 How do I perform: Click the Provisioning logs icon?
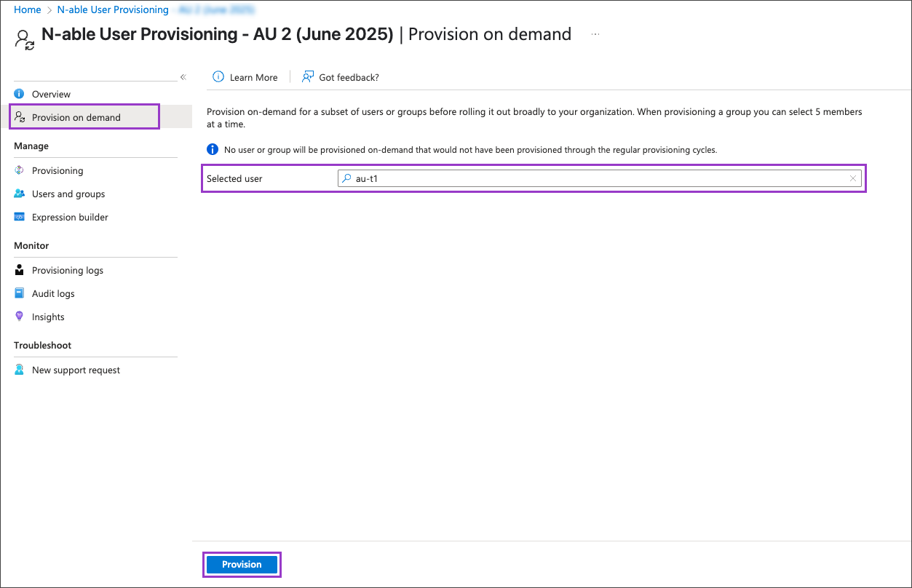[19, 270]
